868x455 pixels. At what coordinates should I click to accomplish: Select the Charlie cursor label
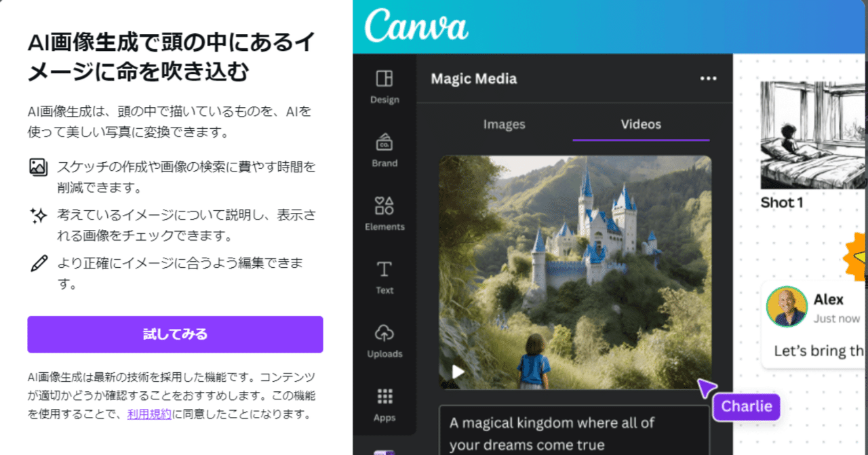(746, 407)
